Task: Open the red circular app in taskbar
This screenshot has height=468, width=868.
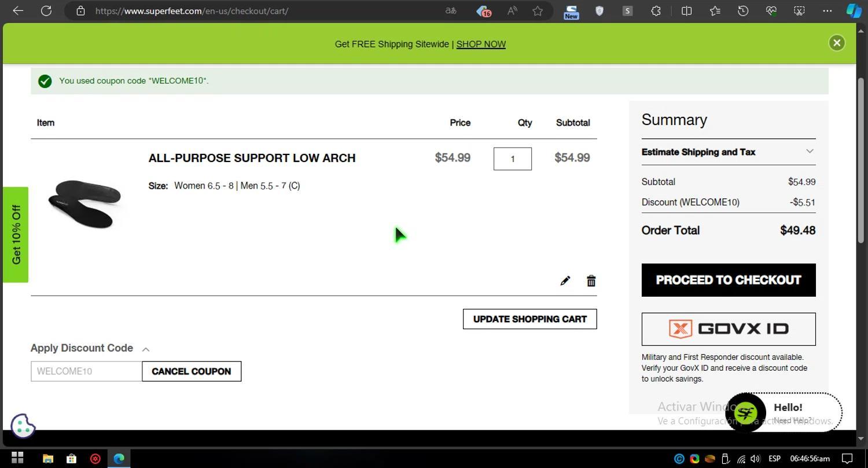Action: click(x=95, y=458)
